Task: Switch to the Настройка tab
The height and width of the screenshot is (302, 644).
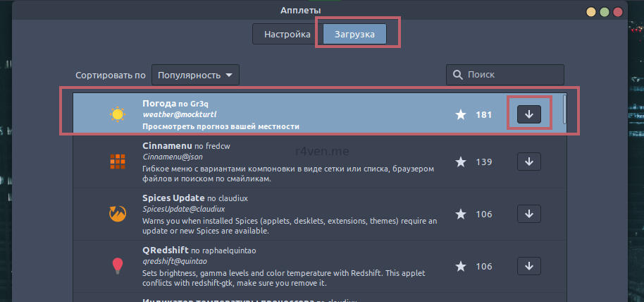Action: coord(287,34)
